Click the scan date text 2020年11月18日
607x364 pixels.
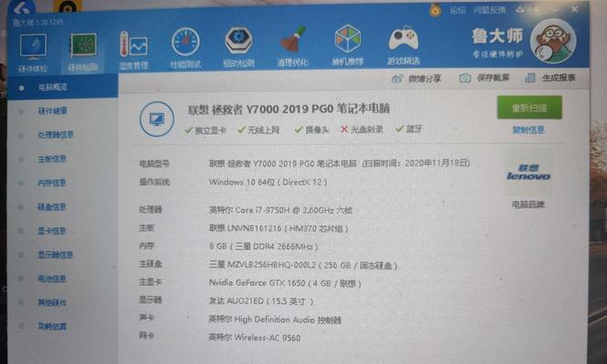coord(437,163)
